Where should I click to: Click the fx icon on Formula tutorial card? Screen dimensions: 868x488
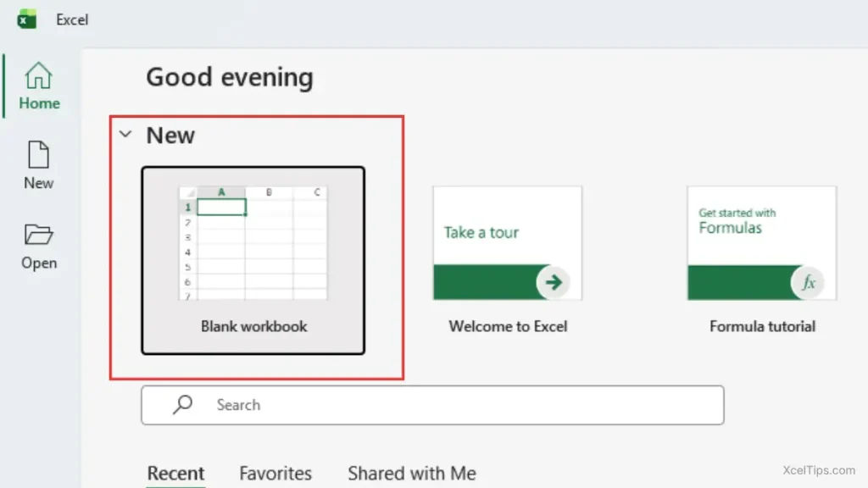(808, 282)
